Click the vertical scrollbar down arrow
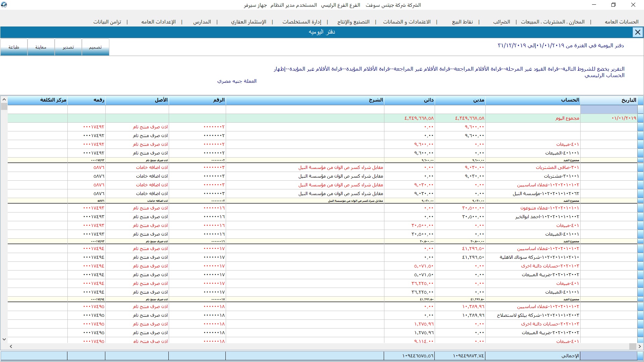644x362 pixels. click(4, 339)
